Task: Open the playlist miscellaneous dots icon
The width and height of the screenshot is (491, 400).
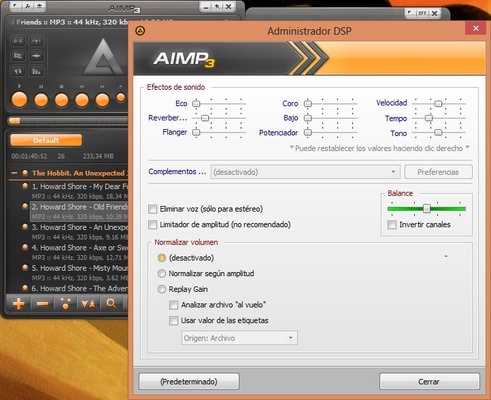Action: click(x=65, y=304)
